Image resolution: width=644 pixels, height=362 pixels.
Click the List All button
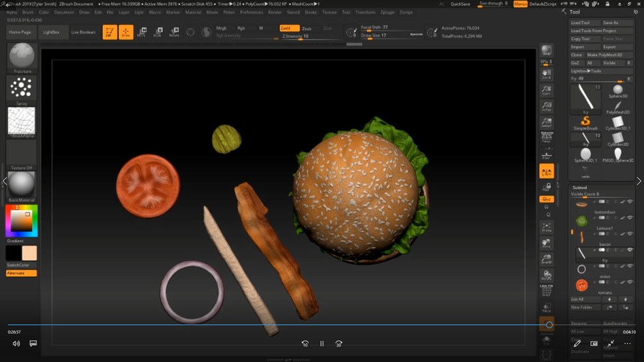coord(585,300)
